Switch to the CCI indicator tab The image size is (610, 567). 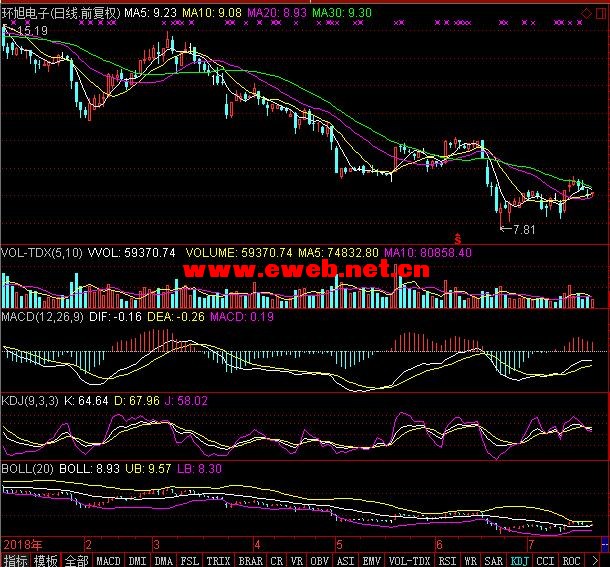pos(545,561)
